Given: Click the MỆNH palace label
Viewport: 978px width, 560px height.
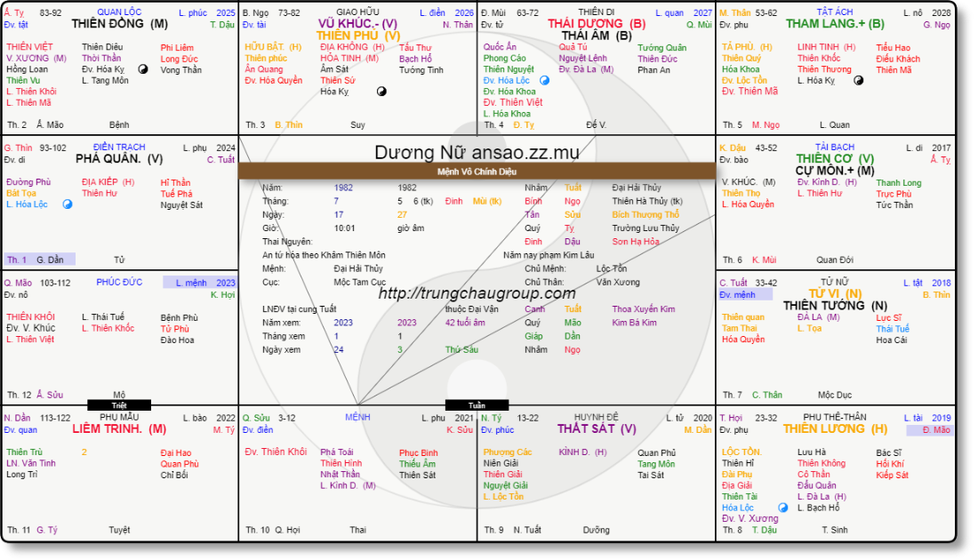Looking at the screenshot, I should (357, 417).
